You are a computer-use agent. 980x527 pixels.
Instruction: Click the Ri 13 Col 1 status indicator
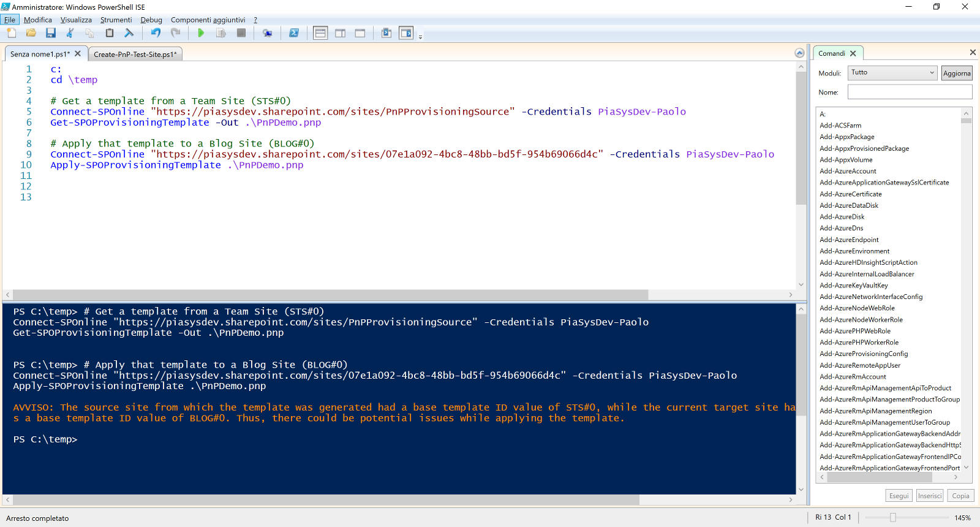pos(833,517)
